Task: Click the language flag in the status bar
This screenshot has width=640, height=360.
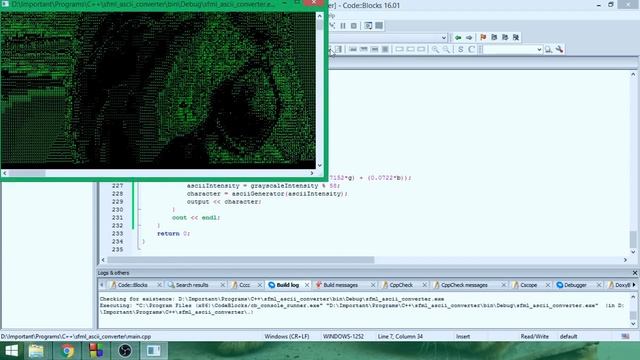Action: pos(625,337)
